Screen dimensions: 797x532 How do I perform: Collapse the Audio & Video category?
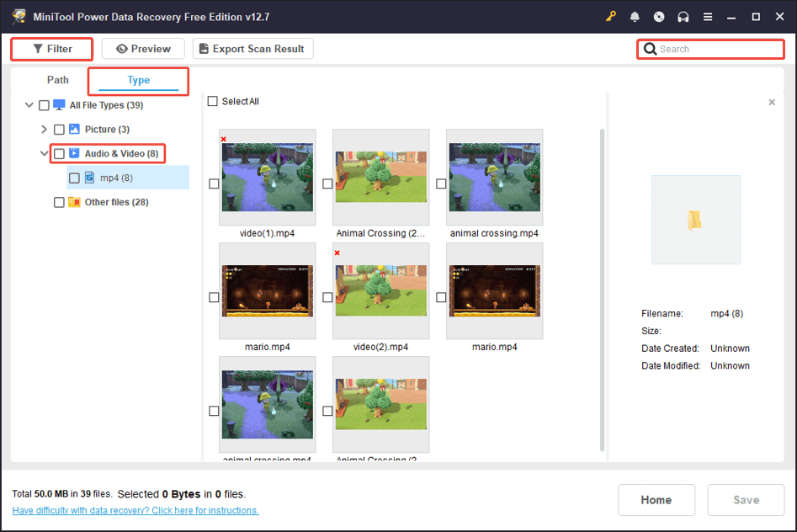click(44, 153)
